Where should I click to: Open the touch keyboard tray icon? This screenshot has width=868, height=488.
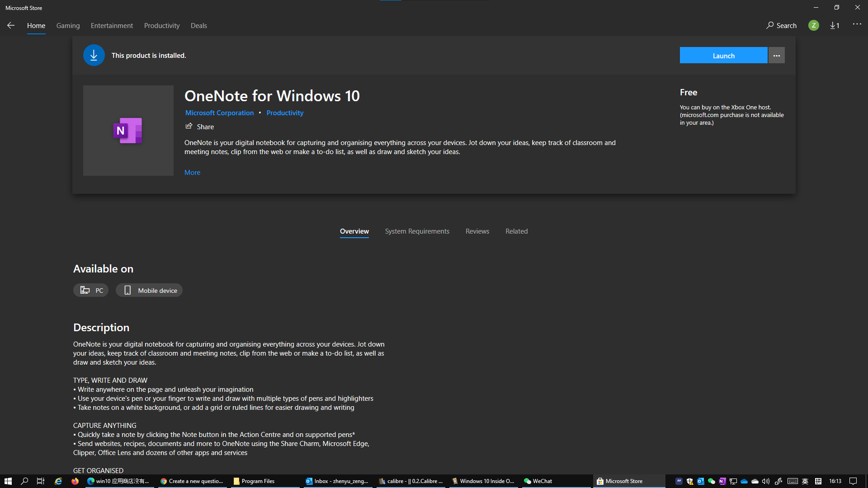[x=793, y=481]
